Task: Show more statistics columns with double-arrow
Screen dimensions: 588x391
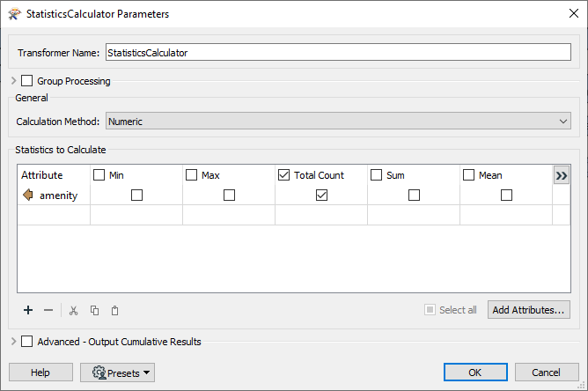Action: coord(562,175)
